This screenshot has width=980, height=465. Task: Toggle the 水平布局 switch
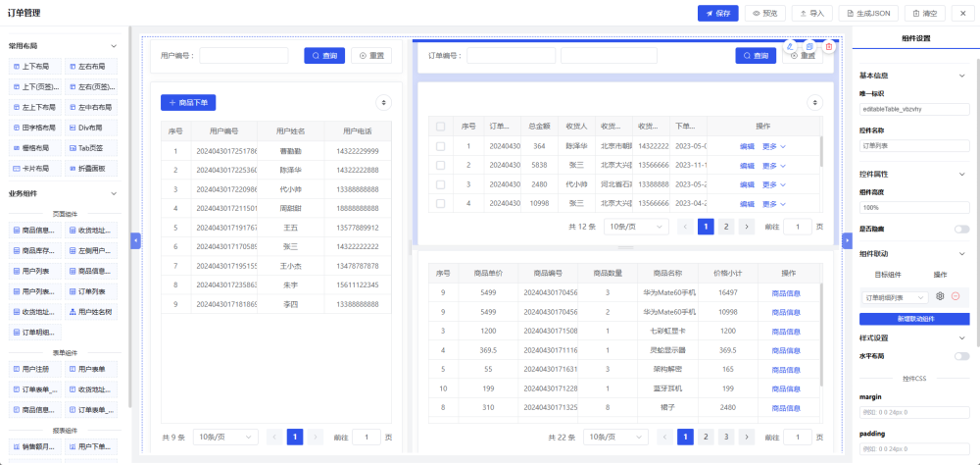tap(961, 356)
